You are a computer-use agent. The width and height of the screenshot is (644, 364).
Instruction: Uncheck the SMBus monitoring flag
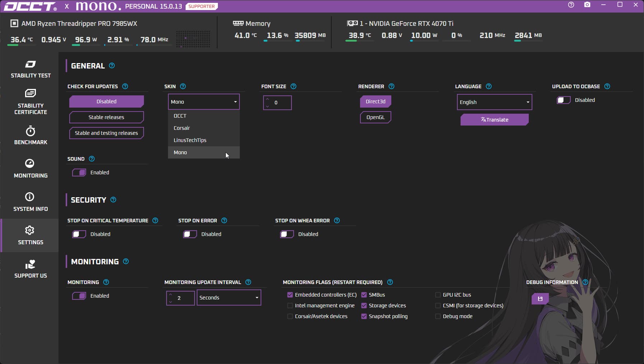pos(363,295)
